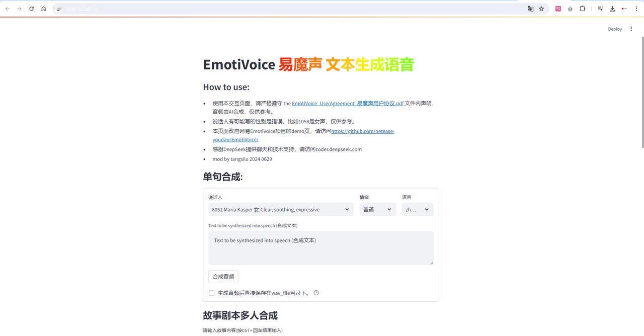The height and width of the screenshot is (336, 644).
Task: Open the browser three-dot menu
Action: click(636, 9)
